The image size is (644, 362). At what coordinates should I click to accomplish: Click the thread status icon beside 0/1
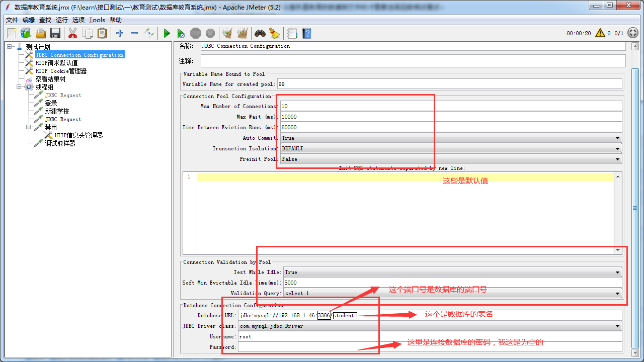click(633, 33)
